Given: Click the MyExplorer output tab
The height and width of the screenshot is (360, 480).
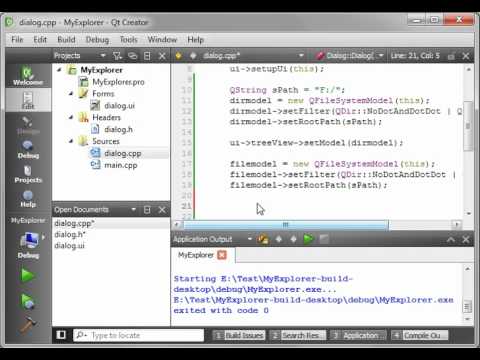Looking at the screenshot, I should [x=196, y=255].
